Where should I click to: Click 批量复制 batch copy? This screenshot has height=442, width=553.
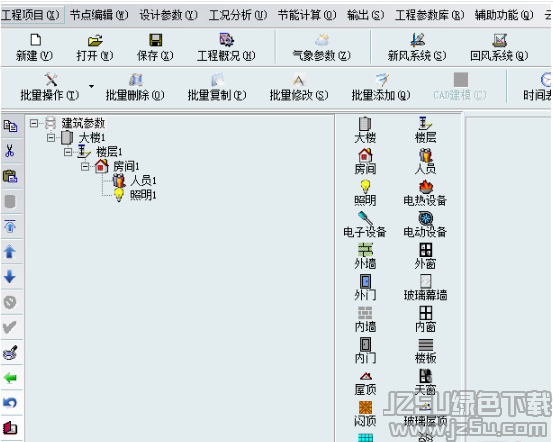click(217, 87)
